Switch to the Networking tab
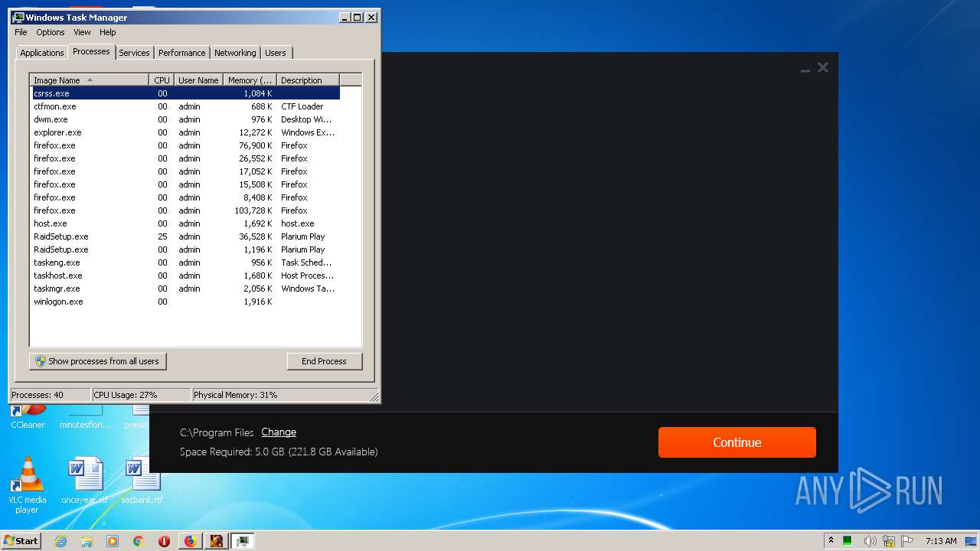Image resolution: width=980 pixels, height=551 pixels. point(235,53)
